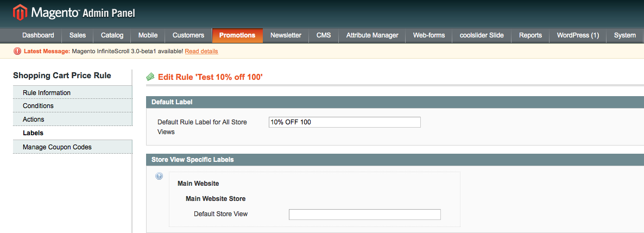Follow the Read details link

[x=201, y=52]
